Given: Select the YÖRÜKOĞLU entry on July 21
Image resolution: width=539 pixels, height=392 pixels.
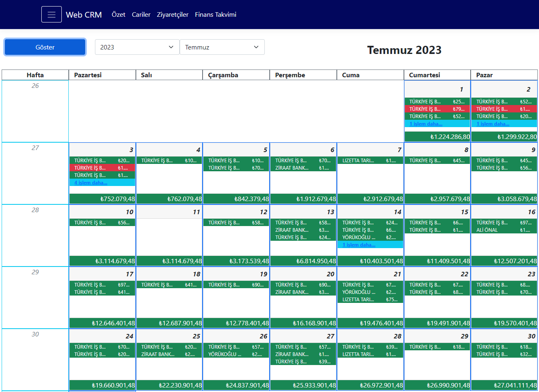Looking at the screenshot, I should (x=370, y=292).
